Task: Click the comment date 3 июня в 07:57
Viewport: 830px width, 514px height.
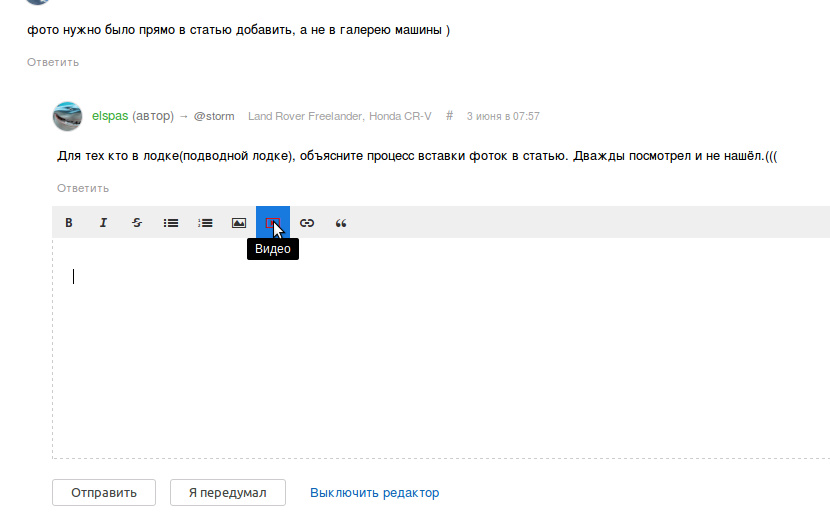Action: click(x=503, y=116)
